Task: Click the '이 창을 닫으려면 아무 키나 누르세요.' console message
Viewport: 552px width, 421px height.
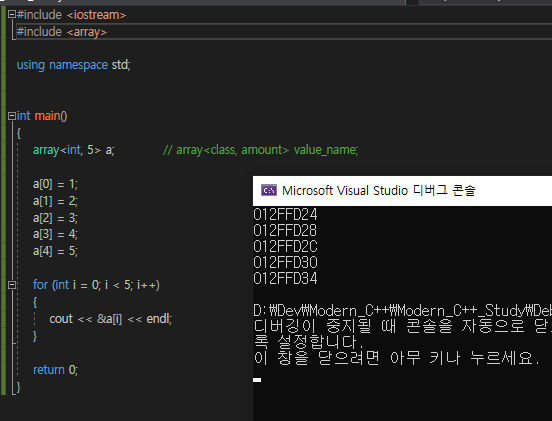Action: tap(396, 358)
